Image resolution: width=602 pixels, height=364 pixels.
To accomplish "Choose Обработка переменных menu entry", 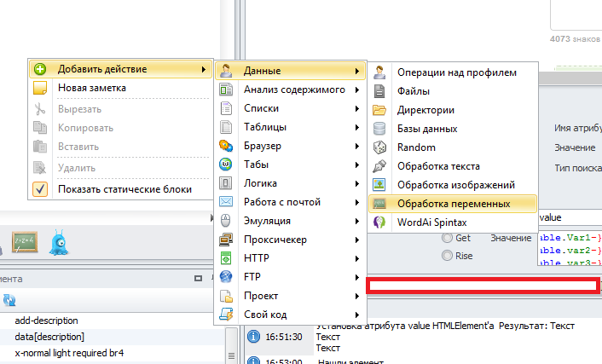I will [x=453, y=204].
